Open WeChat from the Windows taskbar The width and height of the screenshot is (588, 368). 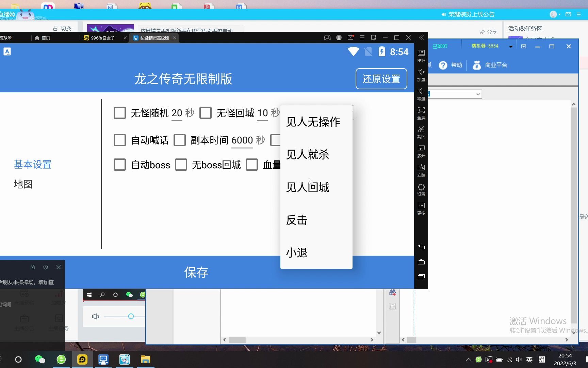[40, 359]
